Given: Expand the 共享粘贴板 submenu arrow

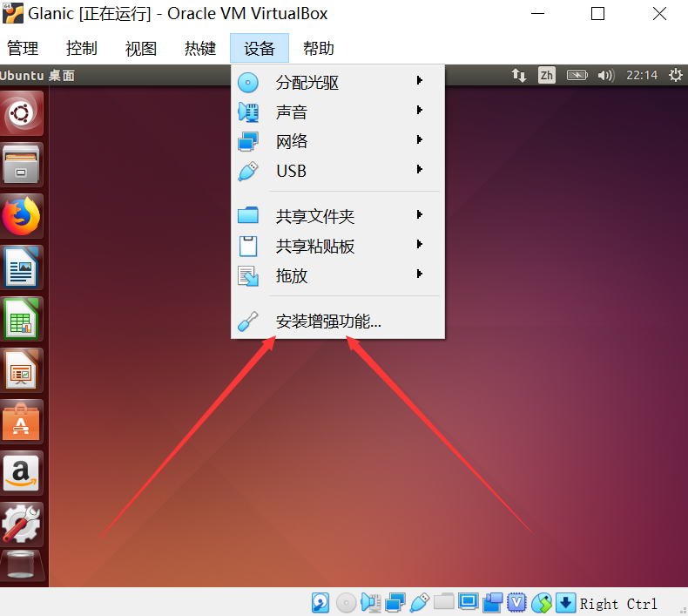Looking at the screenshot, I should click(420, 244).
